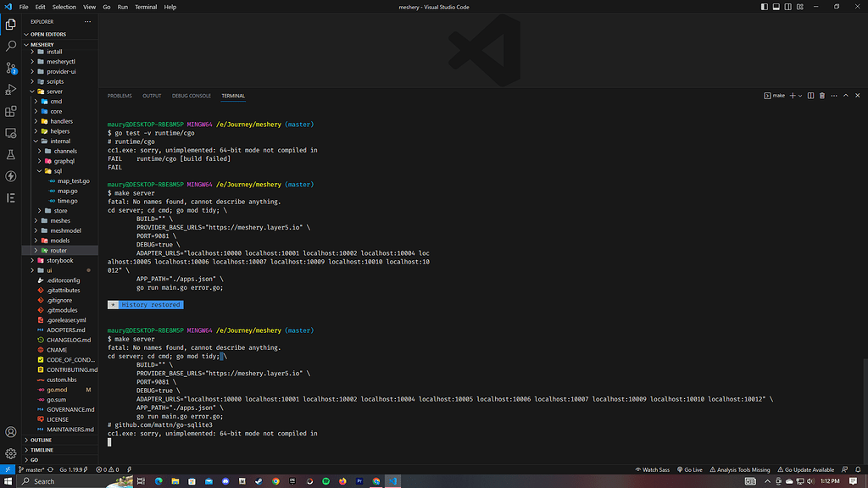868x488 pixels.
Task: Open Steam from the taskbar
Action: click(x=259, y=481)
